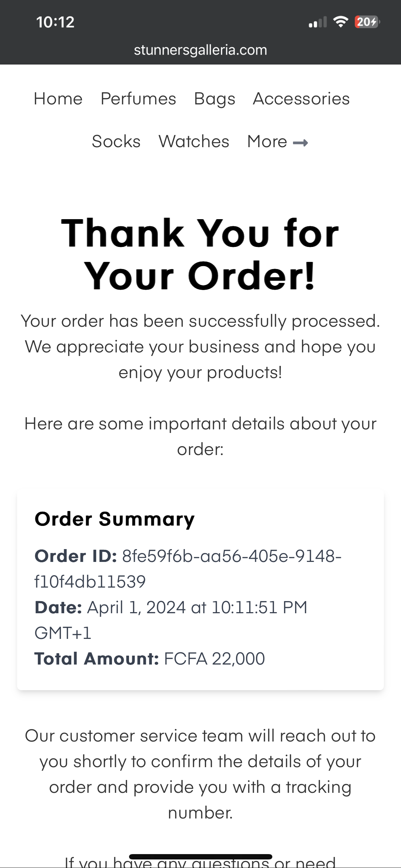Tap the cellular signal bars icon

[318, 22]
